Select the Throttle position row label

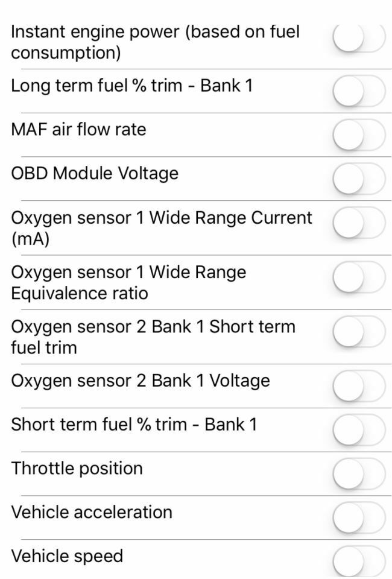(77, 469)
